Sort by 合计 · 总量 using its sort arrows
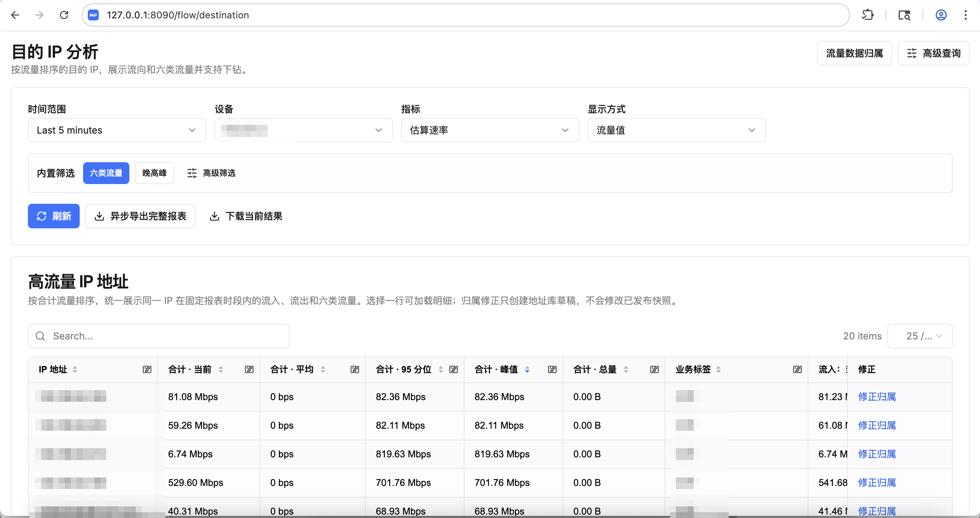 [626, 369]
